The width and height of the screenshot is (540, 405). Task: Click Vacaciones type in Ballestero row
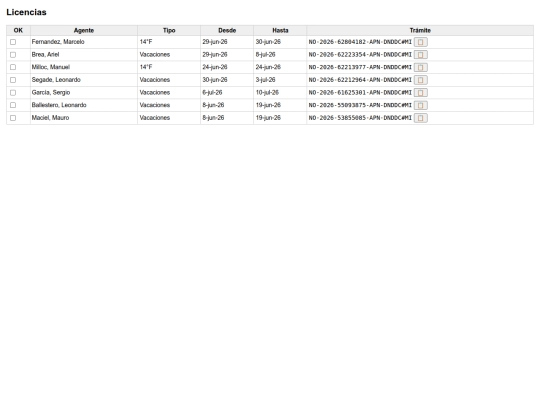pos(155,105)
